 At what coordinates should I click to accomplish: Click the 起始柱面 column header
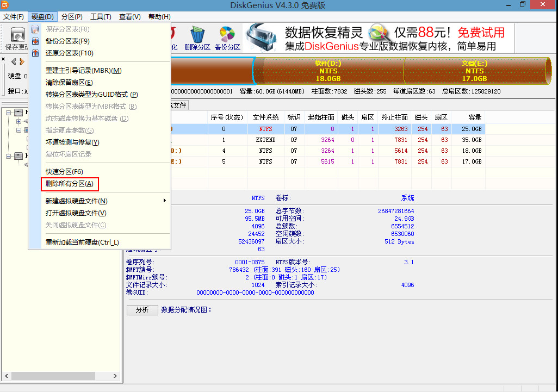click(321, 117)
